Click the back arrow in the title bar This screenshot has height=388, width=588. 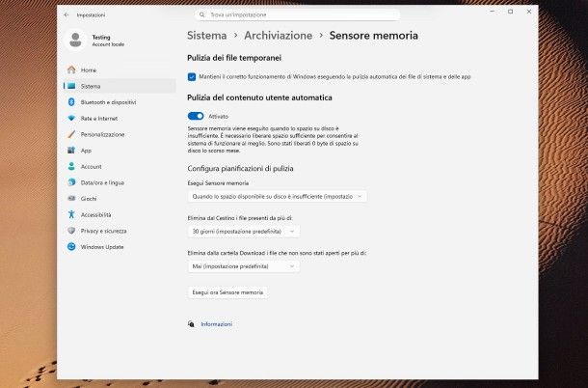click(x=66, y=14)
